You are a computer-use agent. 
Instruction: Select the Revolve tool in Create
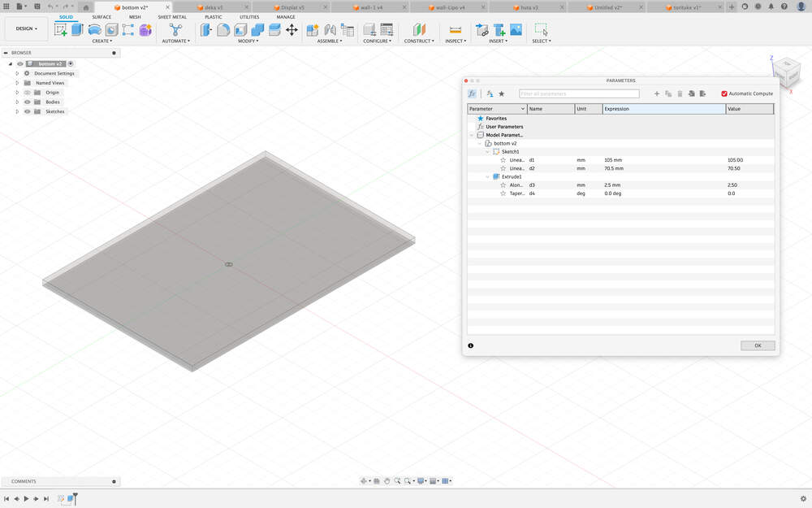point(95,29)
